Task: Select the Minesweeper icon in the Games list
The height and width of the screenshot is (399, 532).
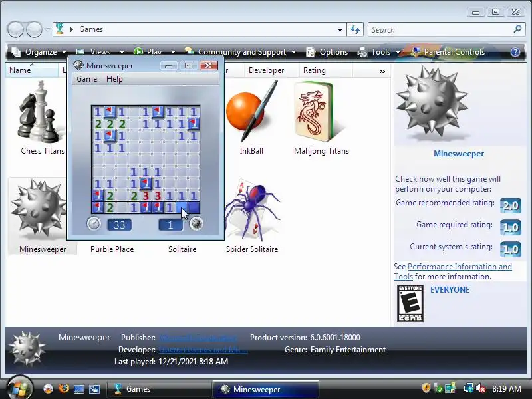Action: (38, 209)
